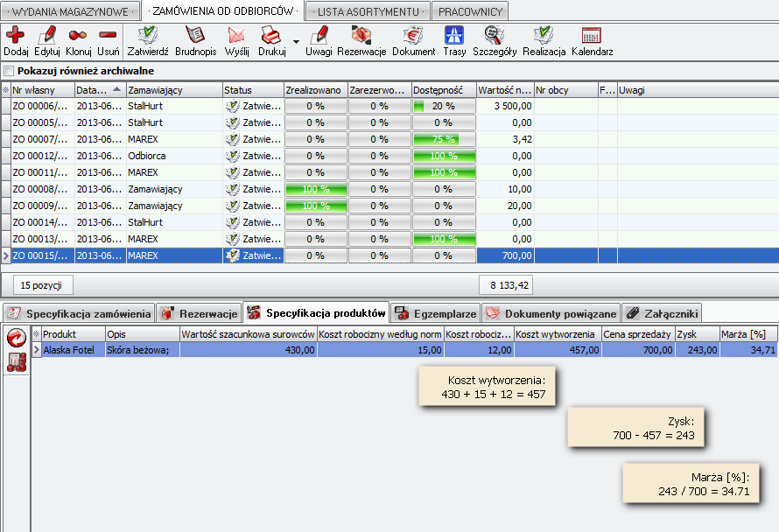Expand the Drukuj dropdown arrow
This screenshot has height=532, width=779.
pyautogui.click(x=296, y=41)
